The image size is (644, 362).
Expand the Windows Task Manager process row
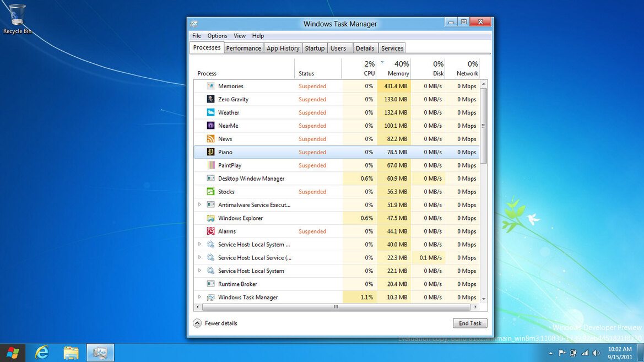tap(199, 297)
